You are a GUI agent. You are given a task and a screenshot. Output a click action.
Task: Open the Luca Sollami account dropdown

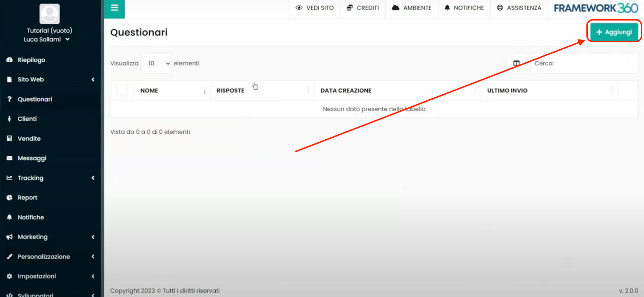coord(47,39)
